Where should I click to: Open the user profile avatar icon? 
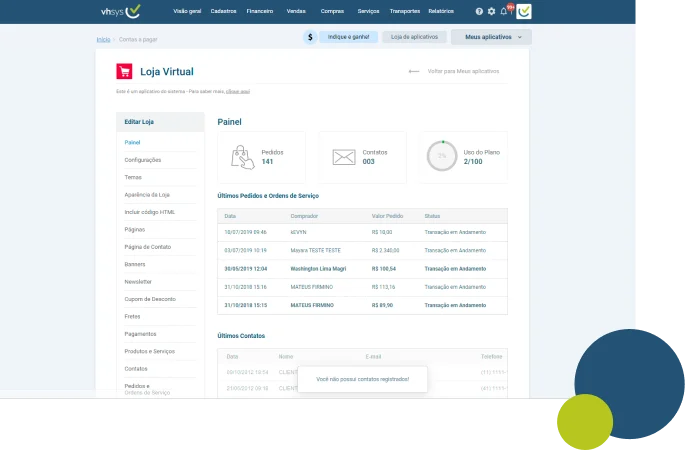[x=524, y=11]
